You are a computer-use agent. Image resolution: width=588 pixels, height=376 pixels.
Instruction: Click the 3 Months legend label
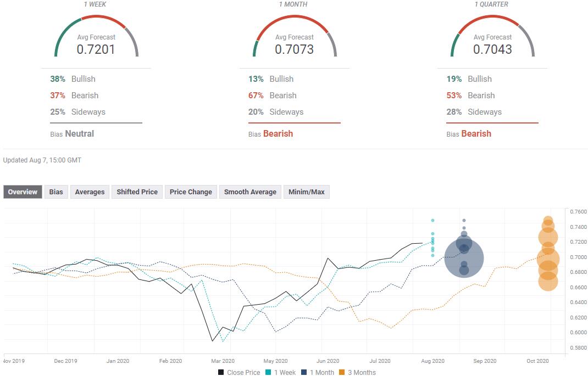click(362, 372)
